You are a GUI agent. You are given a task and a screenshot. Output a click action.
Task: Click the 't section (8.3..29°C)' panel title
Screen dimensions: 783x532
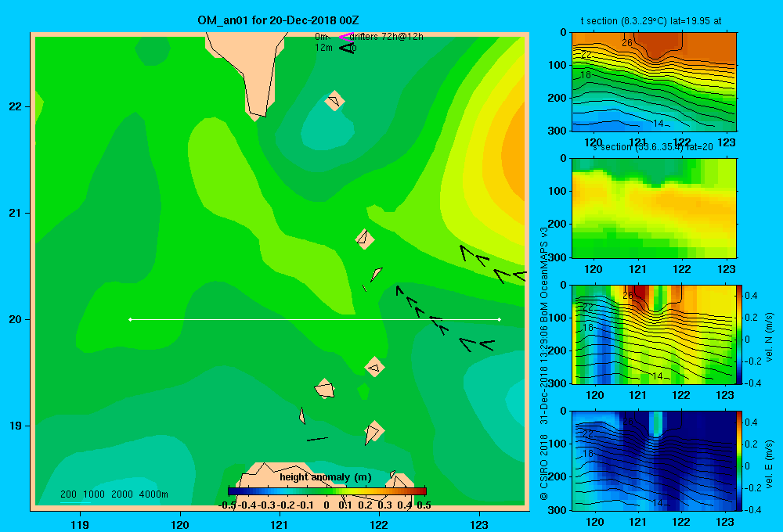click(651, 21)
